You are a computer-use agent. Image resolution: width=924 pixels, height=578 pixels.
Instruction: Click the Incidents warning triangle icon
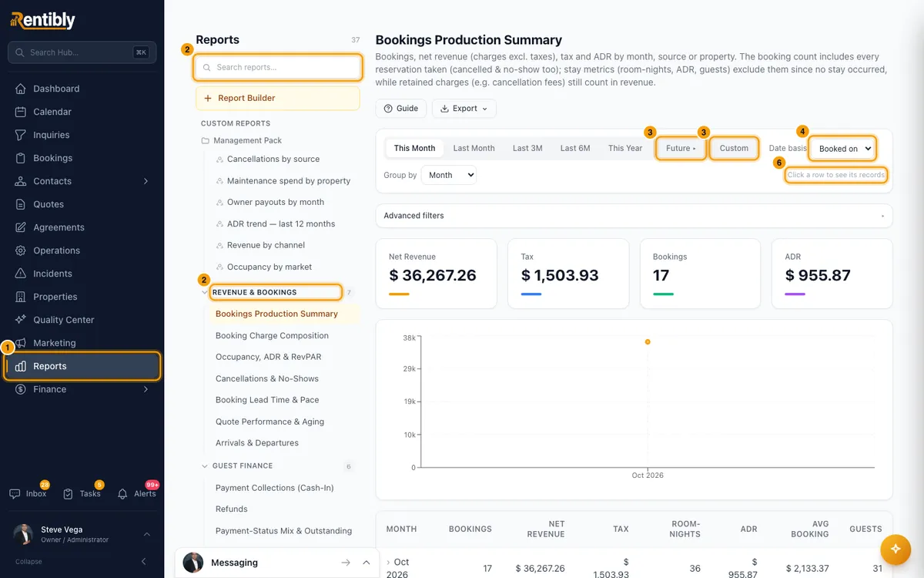21,274
